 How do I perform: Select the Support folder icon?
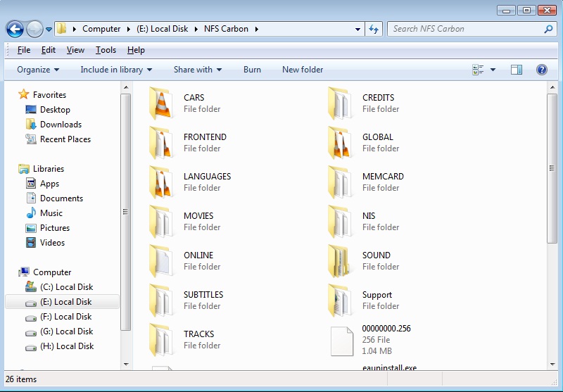pyautogui.click(x=340, y=301)
